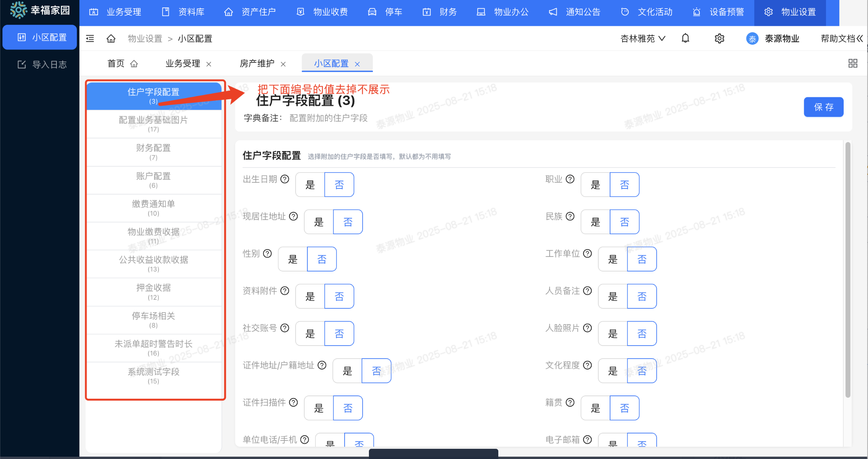This screenshot has height=459, width=868.
Task: Open the tab grid view icon
Action: [x=853, y=63]
